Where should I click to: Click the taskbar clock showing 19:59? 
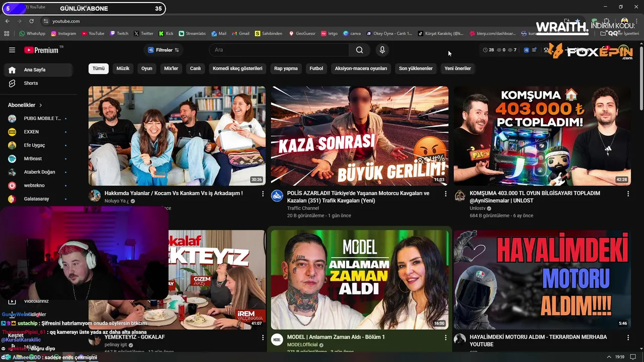coord(619,356)
